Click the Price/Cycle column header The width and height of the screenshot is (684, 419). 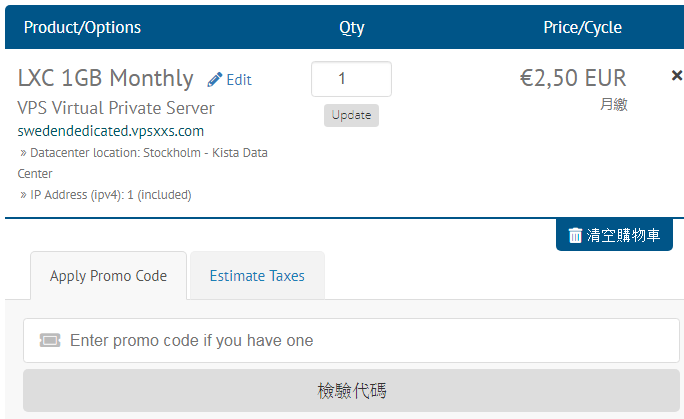point(582,27)
